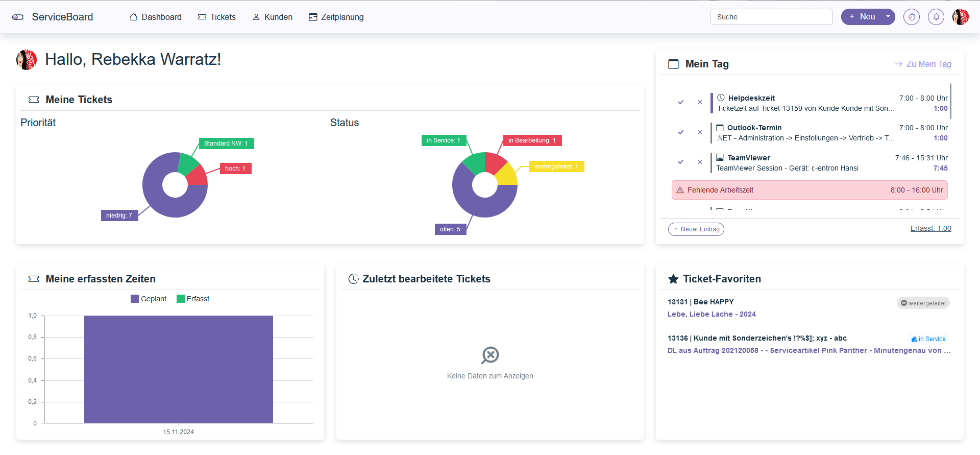
Task: Confirm the TeamViewer entry with checkmark
Action: point(680,162)
